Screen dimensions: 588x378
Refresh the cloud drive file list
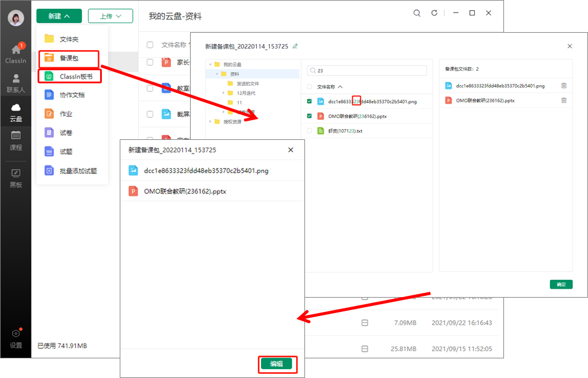(x=434, y=13)
